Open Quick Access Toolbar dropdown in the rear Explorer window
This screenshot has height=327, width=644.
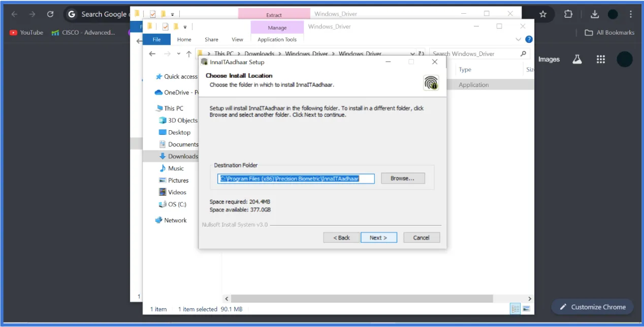pos(173,15)
